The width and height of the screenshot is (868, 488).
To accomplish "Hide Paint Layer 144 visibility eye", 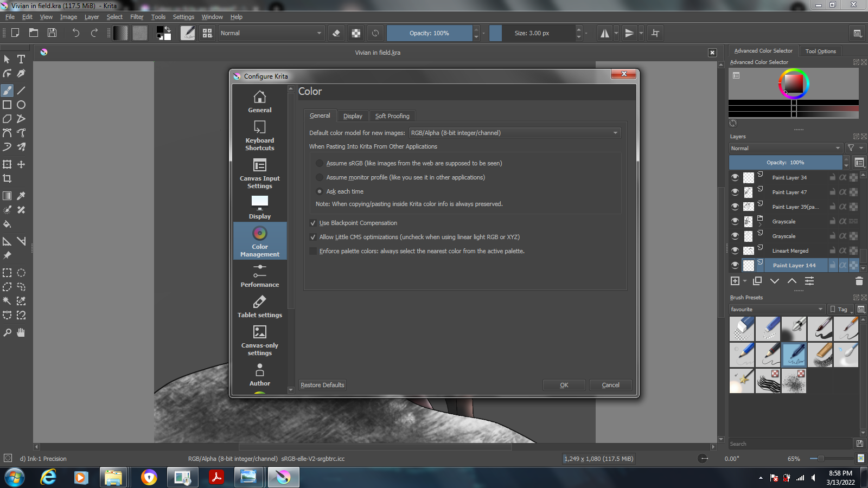I will [x=735, y=265].
